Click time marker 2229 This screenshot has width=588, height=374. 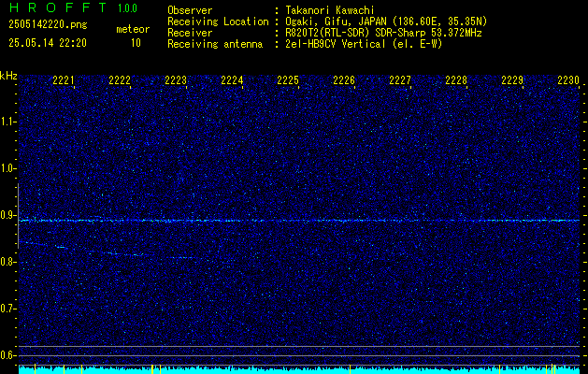(512, 80)
